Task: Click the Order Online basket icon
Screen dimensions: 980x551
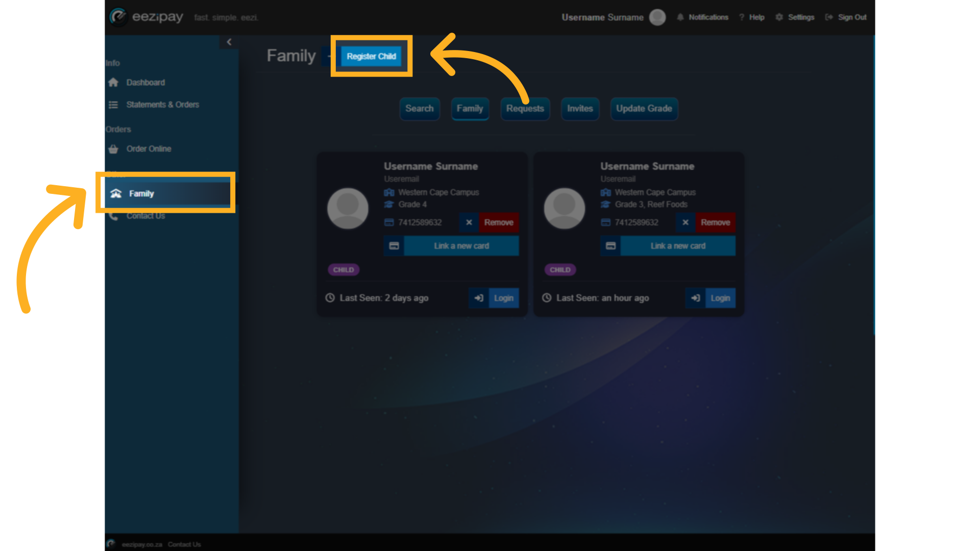Action: point(113,149)
